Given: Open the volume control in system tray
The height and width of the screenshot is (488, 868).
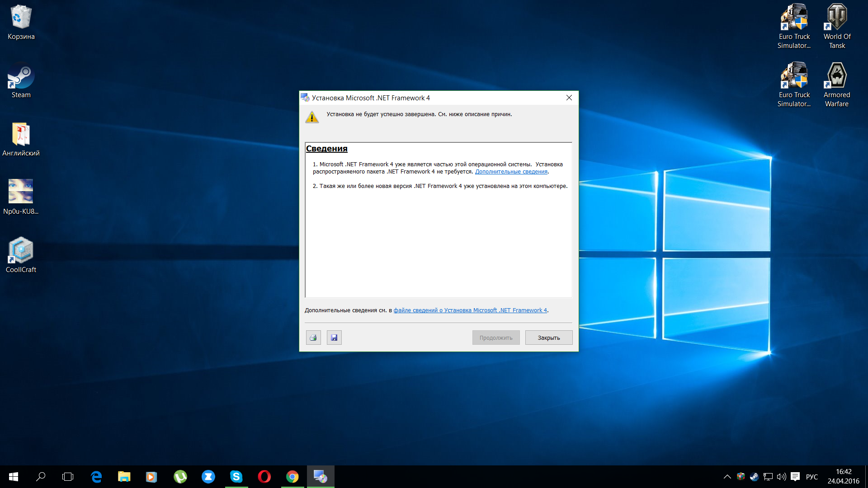Looking at the screenshot, I should tap(781, 477).
